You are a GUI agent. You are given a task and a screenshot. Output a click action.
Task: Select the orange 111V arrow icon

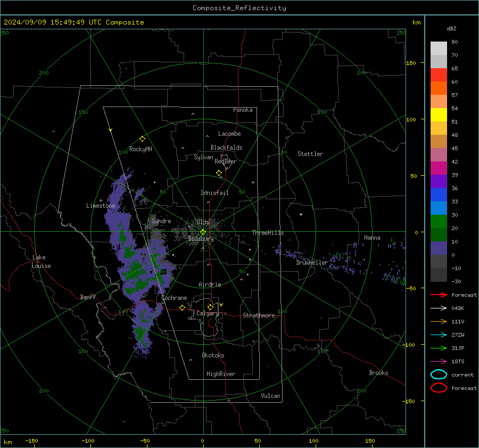(x=439, y=321)
